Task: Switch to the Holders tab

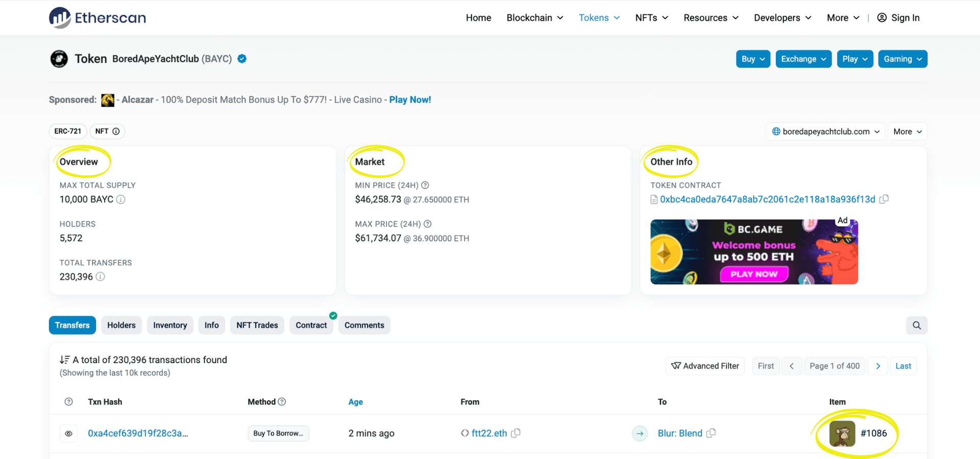Action: pos(121,325)
